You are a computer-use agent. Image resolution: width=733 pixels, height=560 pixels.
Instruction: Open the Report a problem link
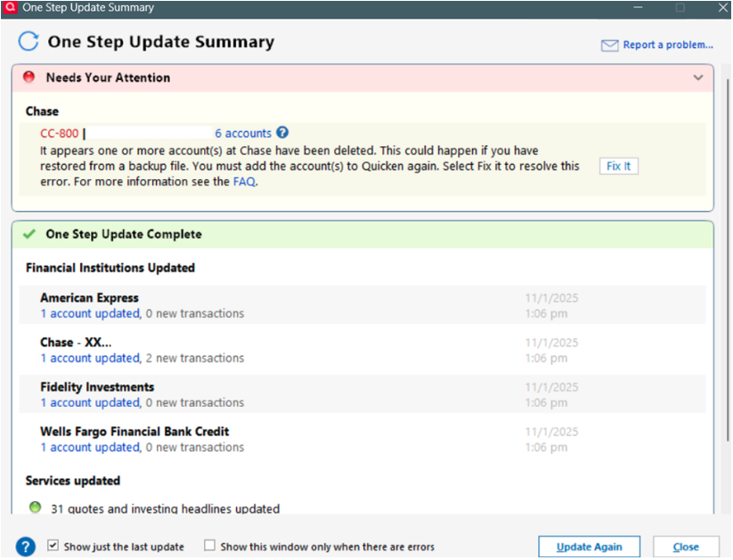pos(668,45)
